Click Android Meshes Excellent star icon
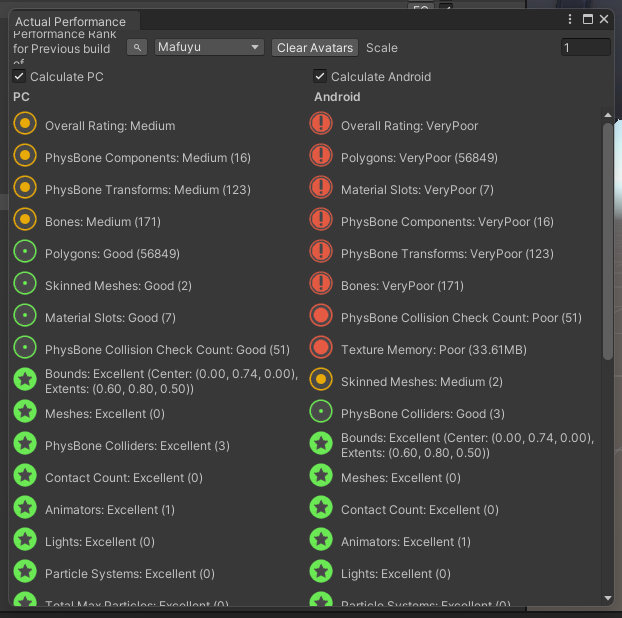Image resolution: width=622 pixels, height=618 pixels. [x=321, y=476]
